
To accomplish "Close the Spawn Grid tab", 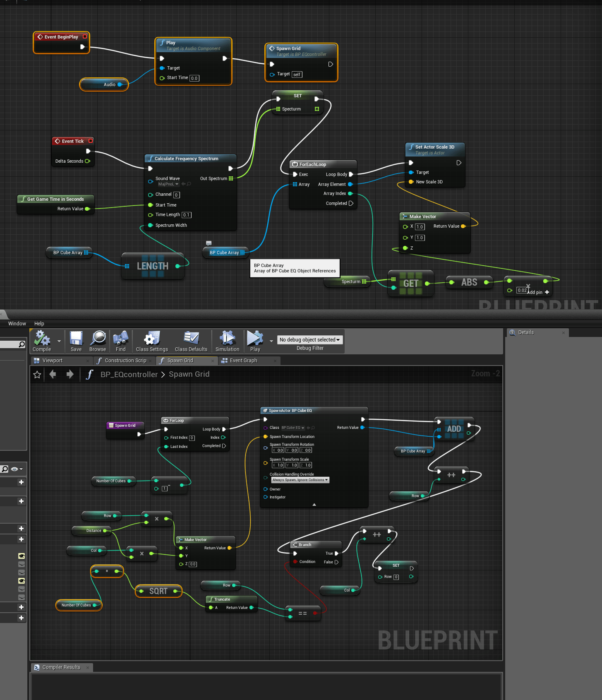I will pos(213,361).
